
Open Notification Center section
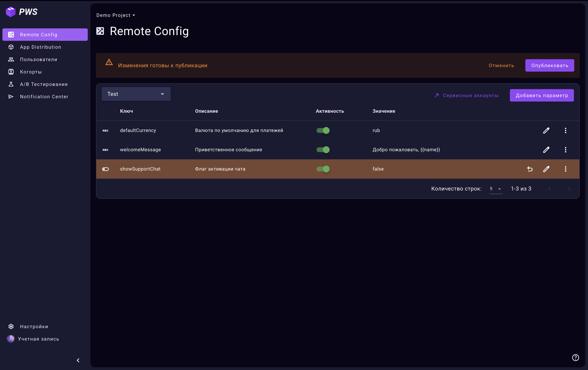pos(45,97)
